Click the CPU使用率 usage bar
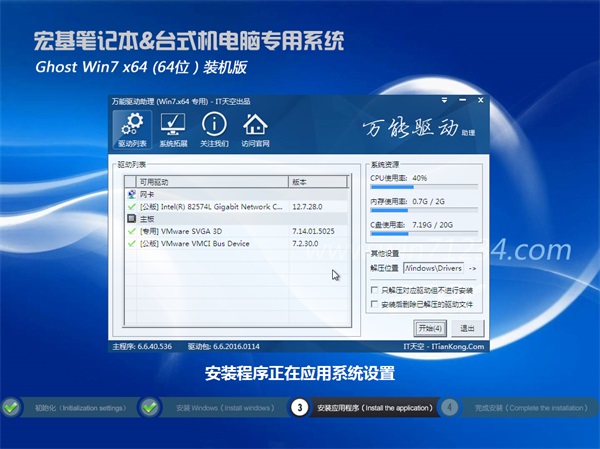This screenshot has width=600, height=449. (424, 186)
